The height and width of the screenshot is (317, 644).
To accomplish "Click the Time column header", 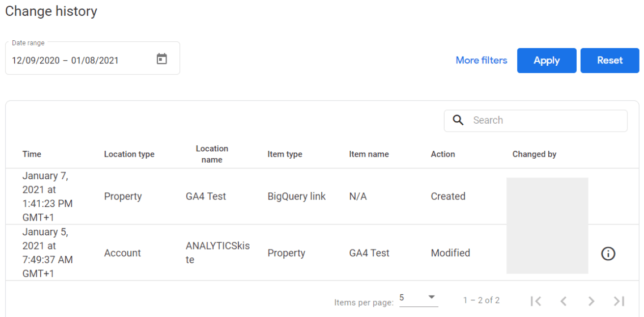I will point(32,154).
